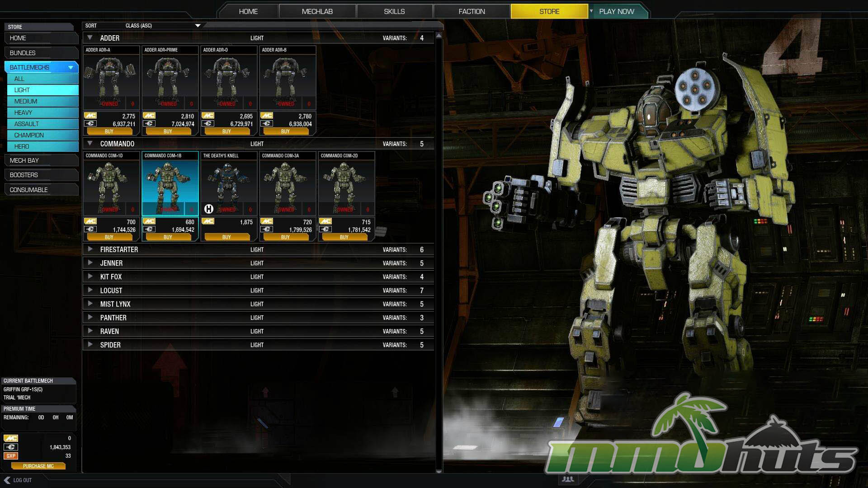The height and width of the screenshot is (488, 868).
Task: Buy the Commando COM-3A mech
Action: [285, 237]
